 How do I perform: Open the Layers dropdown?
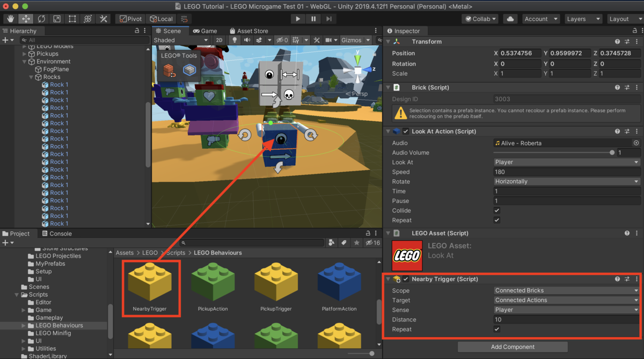582,19
